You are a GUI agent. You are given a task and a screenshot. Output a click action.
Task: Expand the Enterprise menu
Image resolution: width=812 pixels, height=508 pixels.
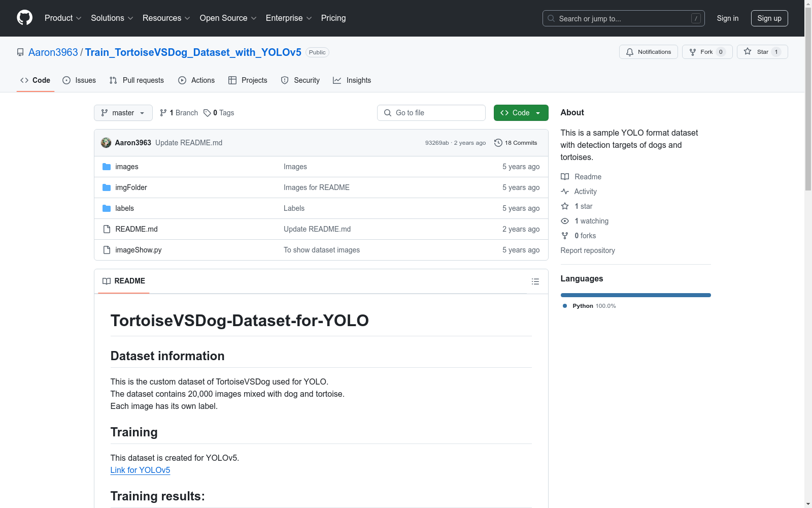pyautogui.click(x=289, y=18)
